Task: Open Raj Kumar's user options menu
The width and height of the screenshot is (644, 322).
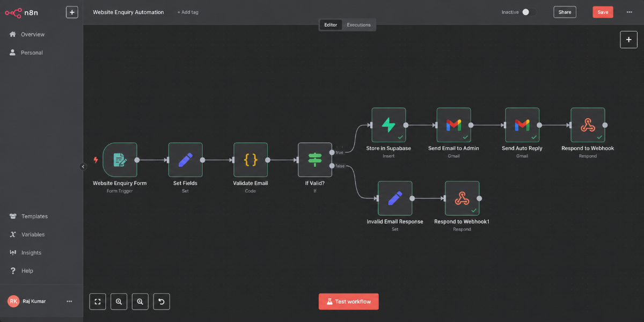Action: click(x=69, y=301)
